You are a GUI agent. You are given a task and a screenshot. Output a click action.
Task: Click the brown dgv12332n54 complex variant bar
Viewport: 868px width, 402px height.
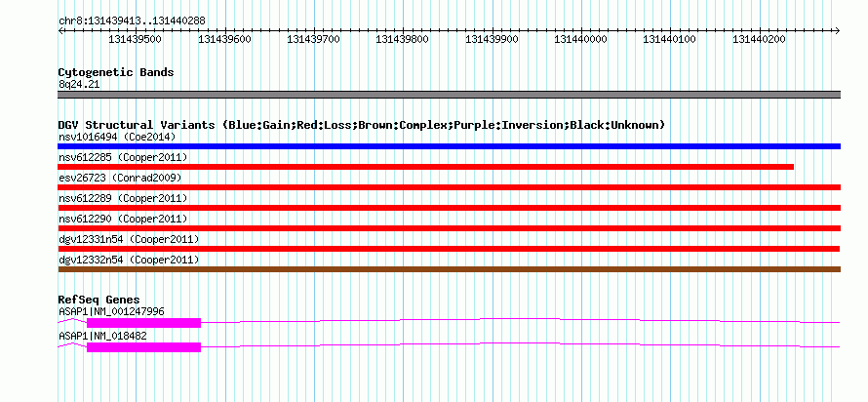[x=449, y=269]
